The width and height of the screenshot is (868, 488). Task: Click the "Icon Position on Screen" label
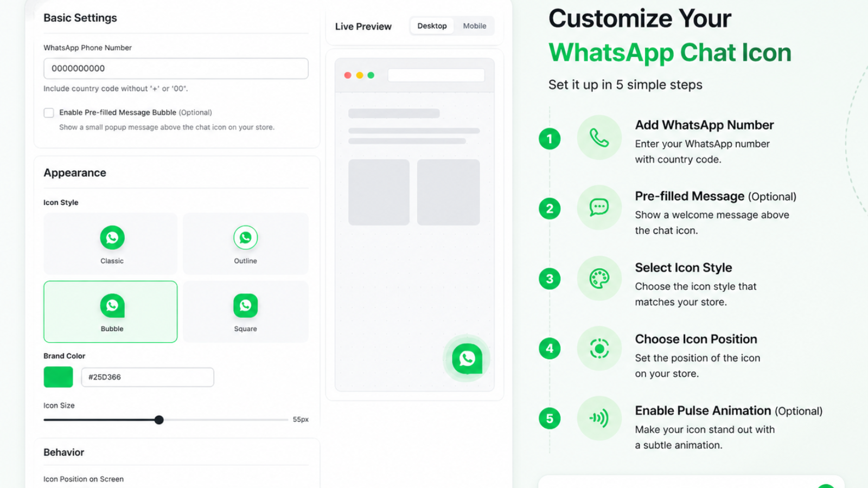point(84,479)
